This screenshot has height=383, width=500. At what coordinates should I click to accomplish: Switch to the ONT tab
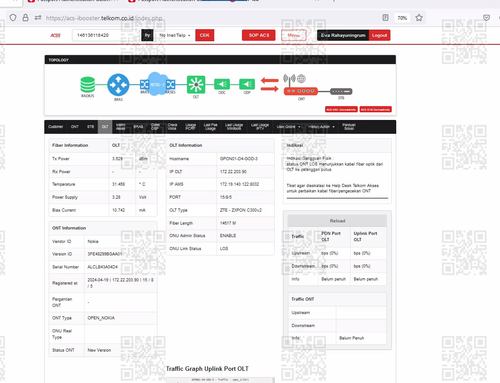coord(75,127)
